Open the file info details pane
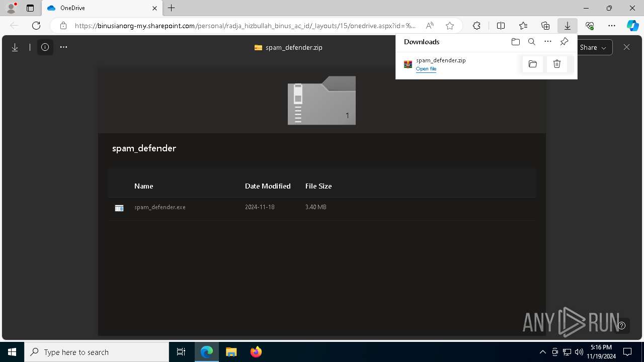 coord(45,47)
